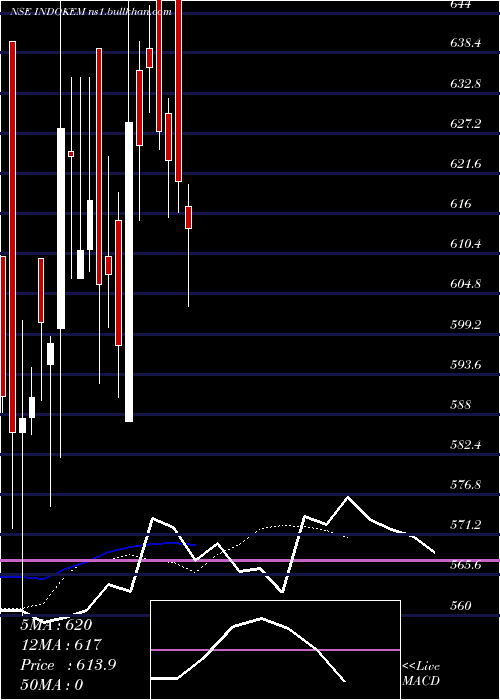
Task: Click the 632.8 price axis label
Action: pos(466,83)
